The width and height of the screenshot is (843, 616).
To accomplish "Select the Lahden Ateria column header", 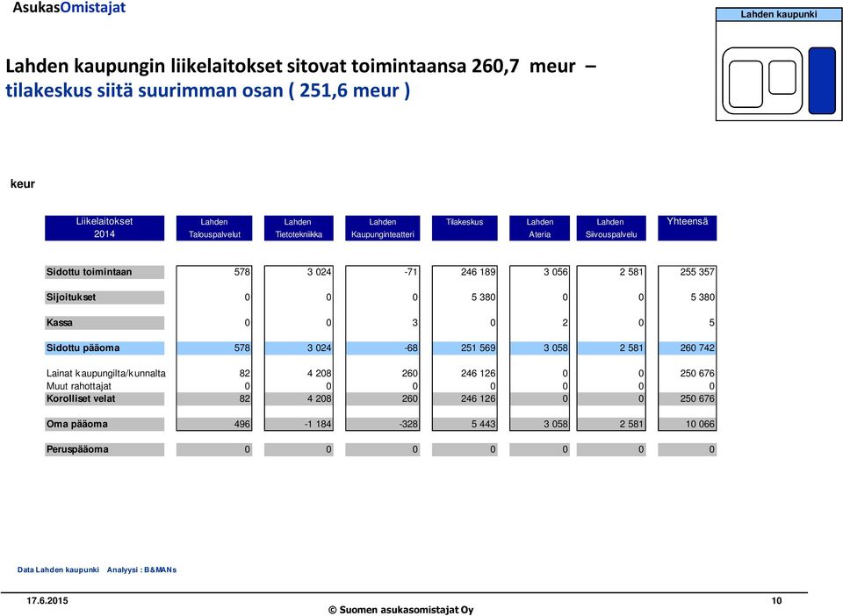I will [x=539, y=228].
